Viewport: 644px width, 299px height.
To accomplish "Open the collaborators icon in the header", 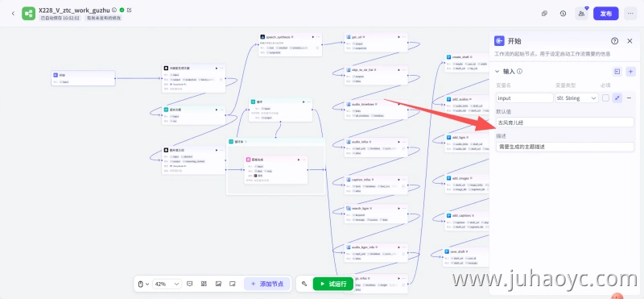I will tap(581, 14).
